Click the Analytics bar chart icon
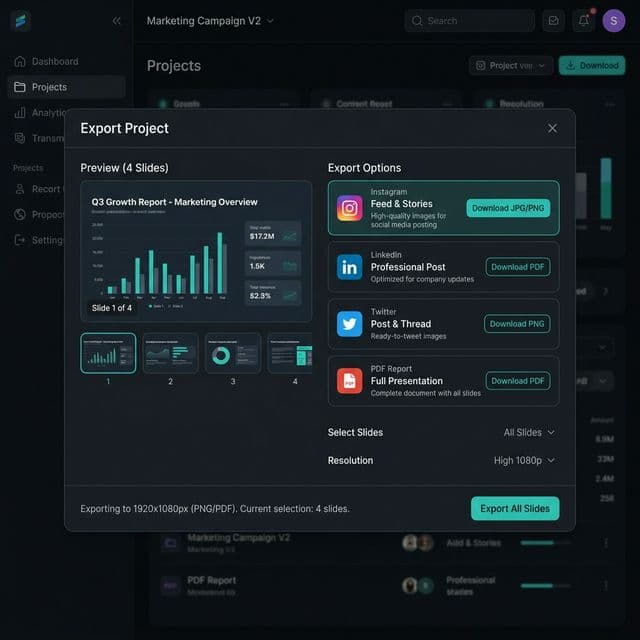This screenshot has height=640, width=640. [20, 113]
